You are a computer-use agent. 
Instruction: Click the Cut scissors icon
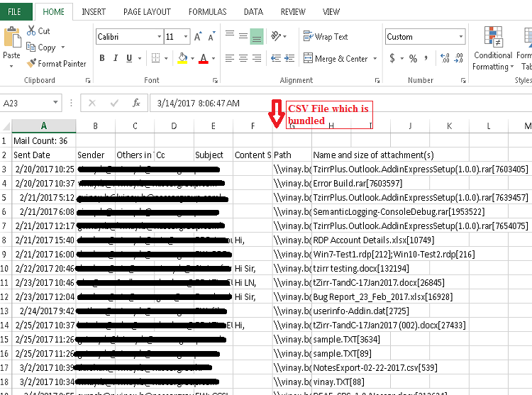[33, 31]
